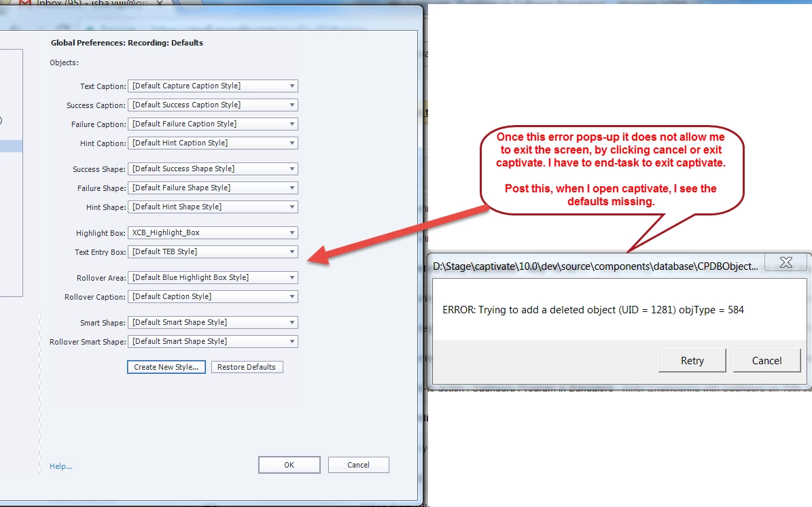Open the Failure Caption style dropdown
This screenshot has height=507, width=812.
click(x=213, y=124)
